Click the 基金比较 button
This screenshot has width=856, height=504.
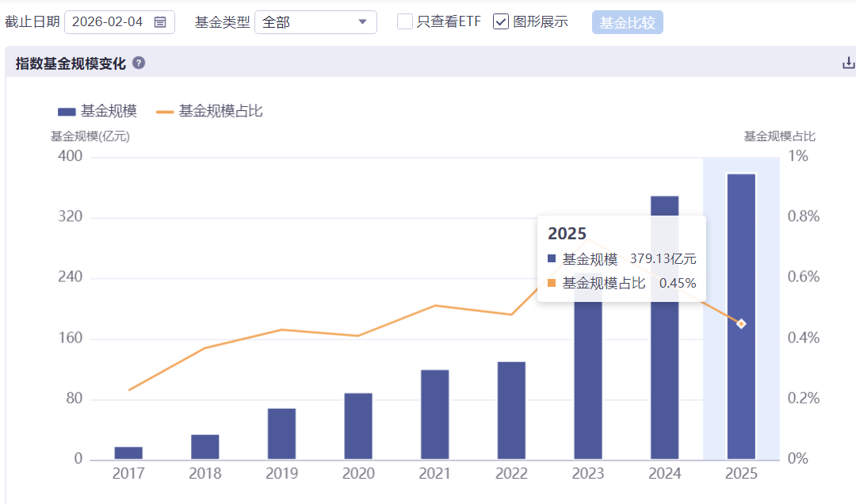[x=627, y=22]
